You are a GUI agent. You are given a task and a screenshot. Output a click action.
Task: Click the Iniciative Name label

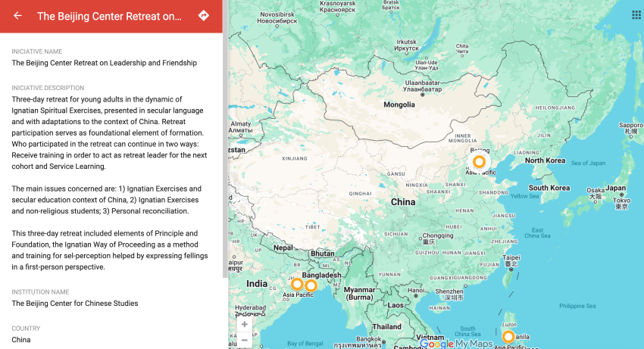tap(37, 51)
